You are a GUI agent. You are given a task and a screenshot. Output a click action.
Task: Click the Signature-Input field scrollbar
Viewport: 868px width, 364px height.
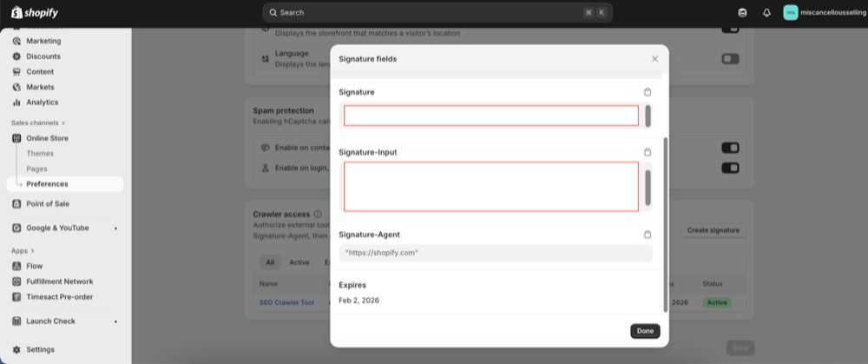pyautogui.click(x=648, y=186)
